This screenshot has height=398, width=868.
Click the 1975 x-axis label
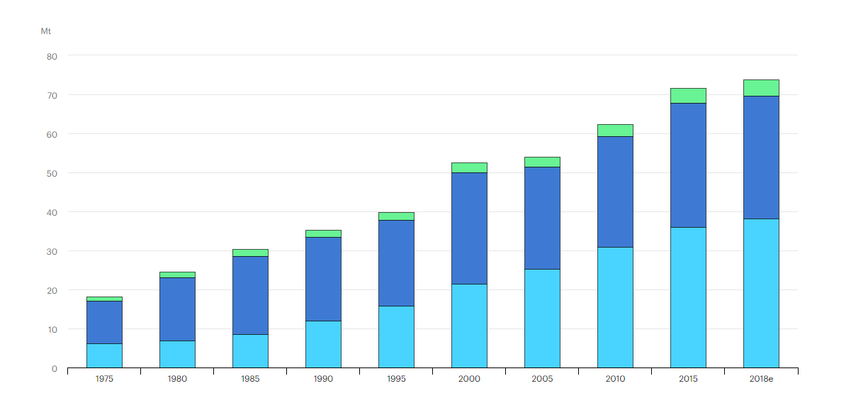(x=104, y=379)
